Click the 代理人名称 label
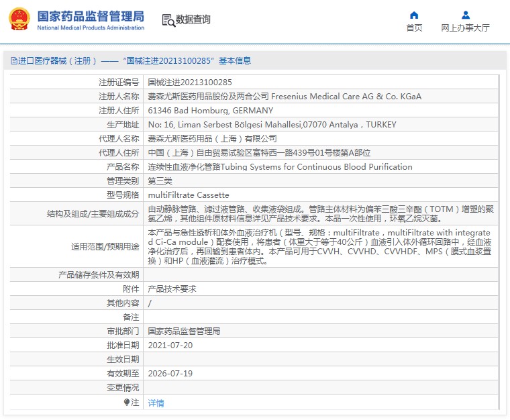510x420 pixels. pyautogui.click(x=119, y=139)
